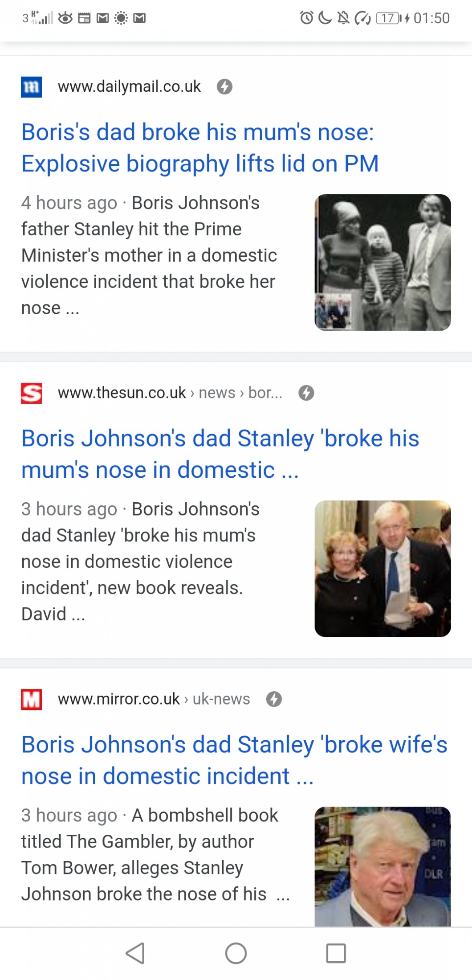
Task: Open The Sun 'Boris Johnson's dad Stanley' headline
Action: tap(220, 454)
